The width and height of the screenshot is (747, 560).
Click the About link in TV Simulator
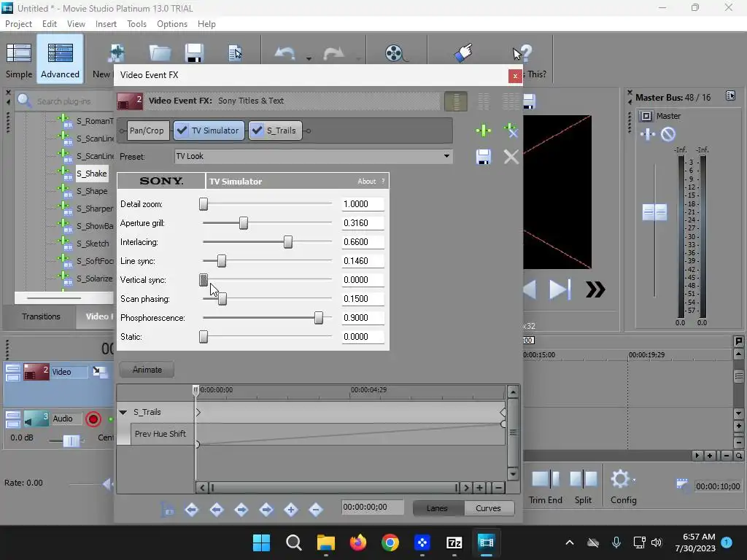click(x=366, y=182)
